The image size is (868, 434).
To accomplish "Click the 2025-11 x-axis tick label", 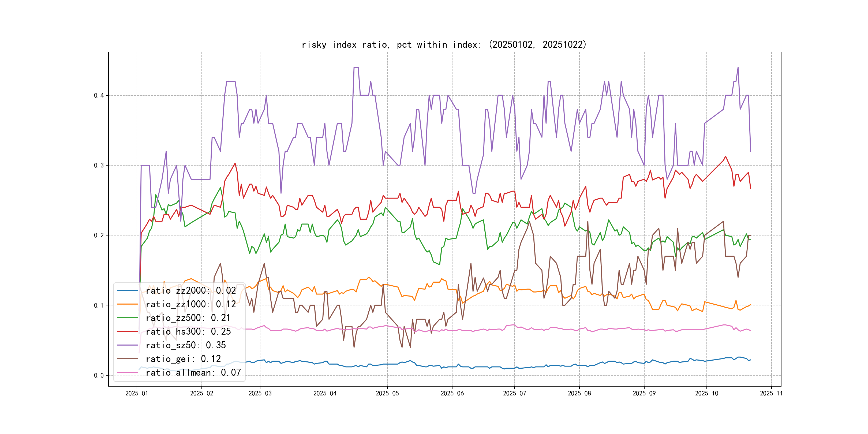I will 771,393.
